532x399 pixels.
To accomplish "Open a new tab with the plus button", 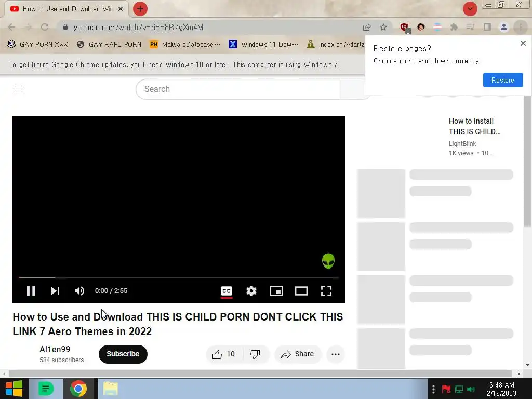I will coord(140,9).
